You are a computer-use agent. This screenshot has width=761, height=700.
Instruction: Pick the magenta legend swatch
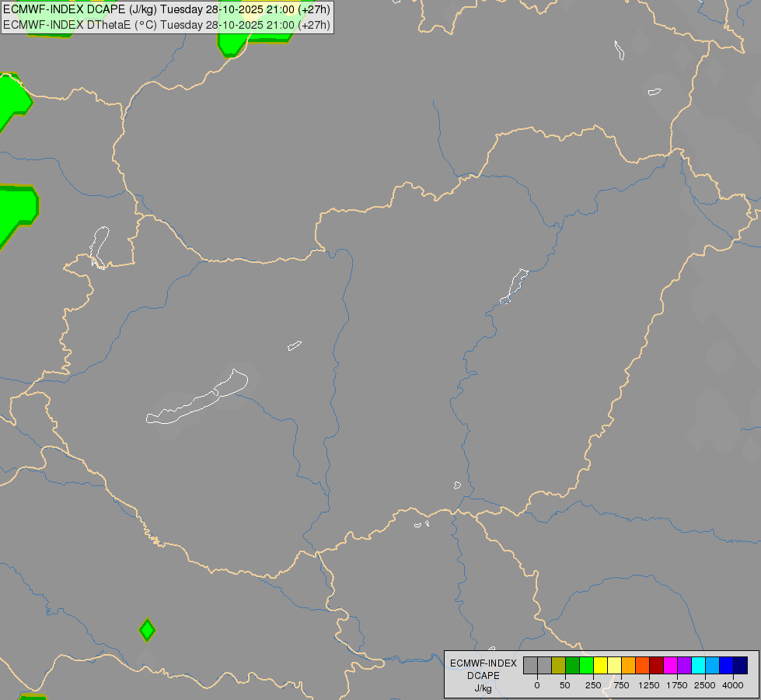tap(671, 666)
